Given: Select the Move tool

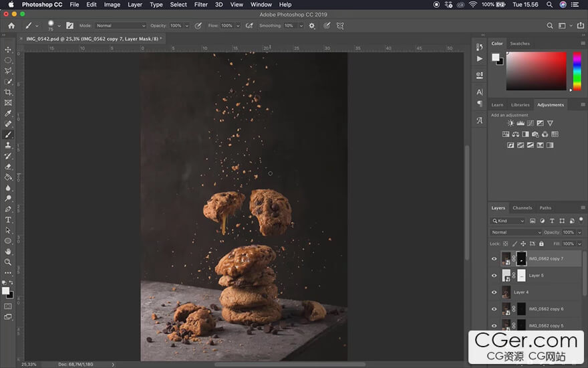Looking at the screenshot, I should tap(8, 50).
